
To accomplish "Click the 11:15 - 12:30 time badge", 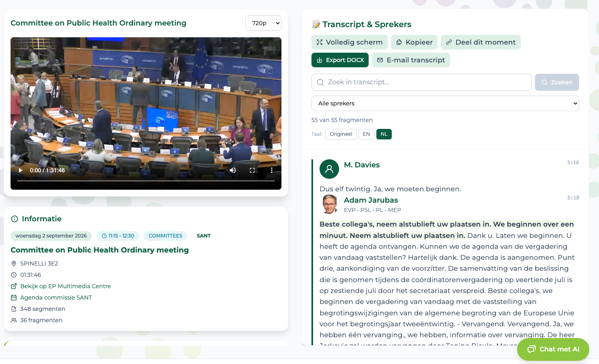I will [118, 236].
